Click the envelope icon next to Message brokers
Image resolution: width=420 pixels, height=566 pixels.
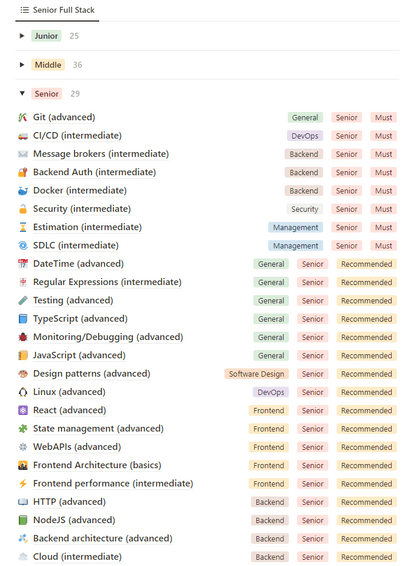tap(23, 154)
